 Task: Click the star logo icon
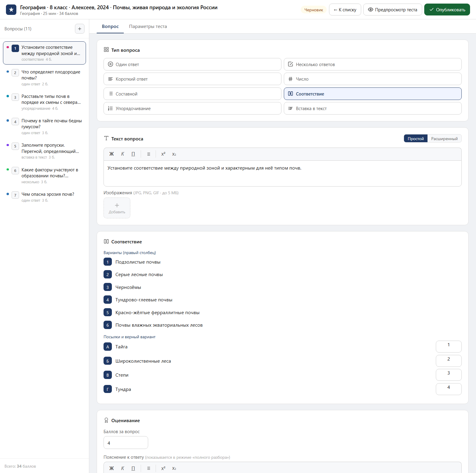pos(11,10)
